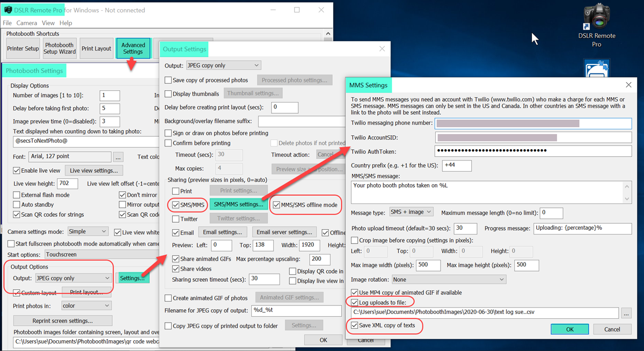Click the Country prefix field

[x=457, y=165]
